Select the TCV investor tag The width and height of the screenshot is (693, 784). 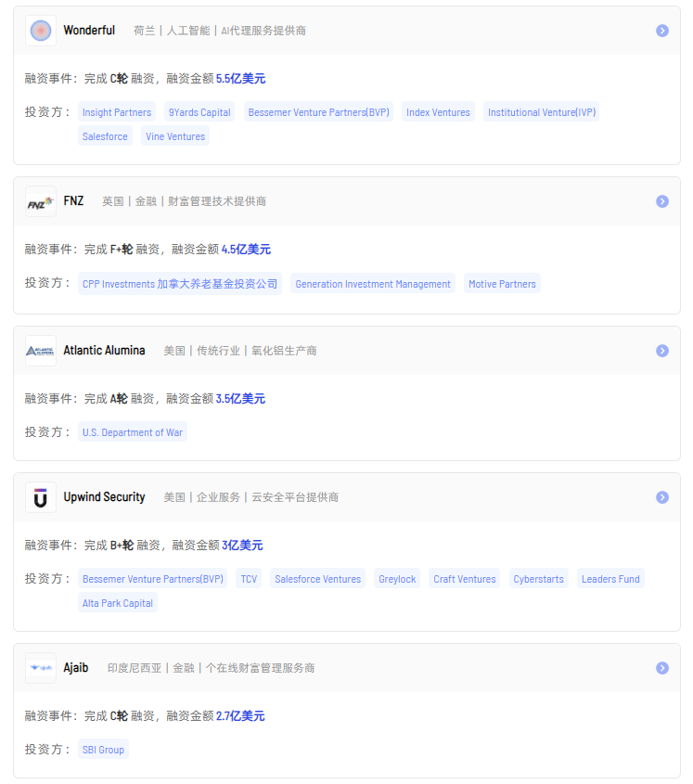[249, 579]
